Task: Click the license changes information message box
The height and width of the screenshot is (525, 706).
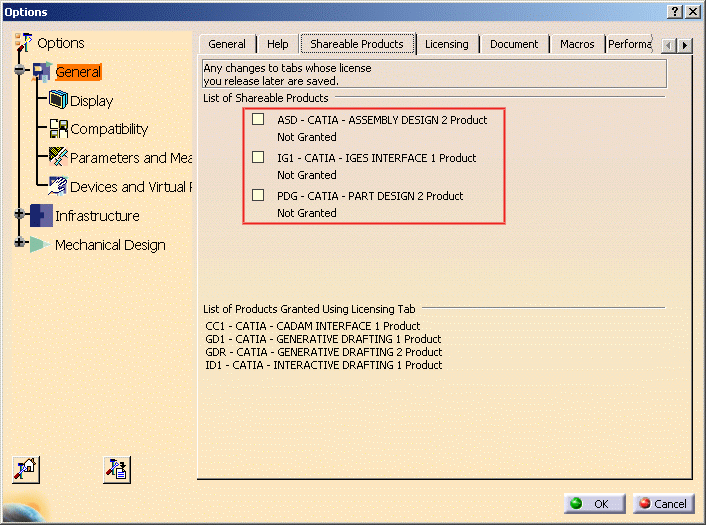Action: click(434, 74)
